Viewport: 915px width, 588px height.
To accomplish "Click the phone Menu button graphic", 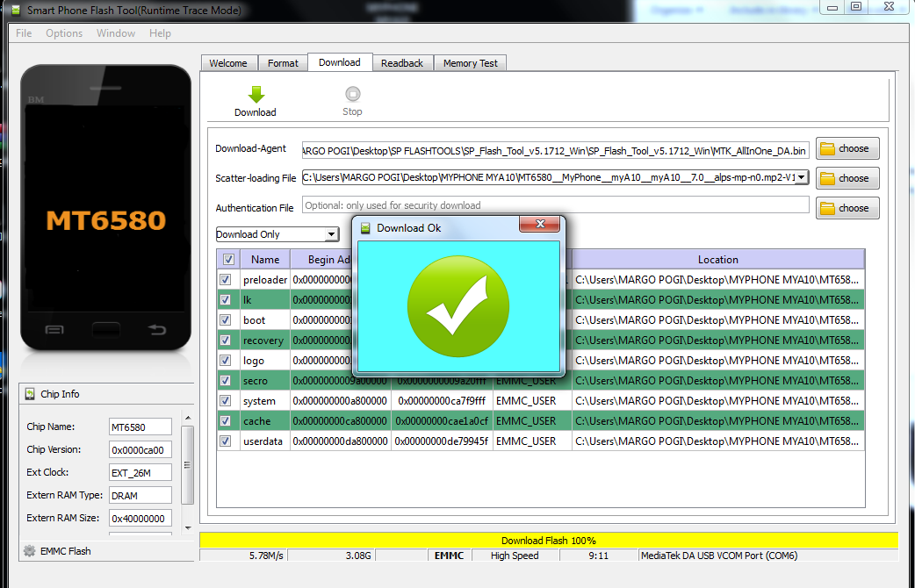I will [54, 330].
